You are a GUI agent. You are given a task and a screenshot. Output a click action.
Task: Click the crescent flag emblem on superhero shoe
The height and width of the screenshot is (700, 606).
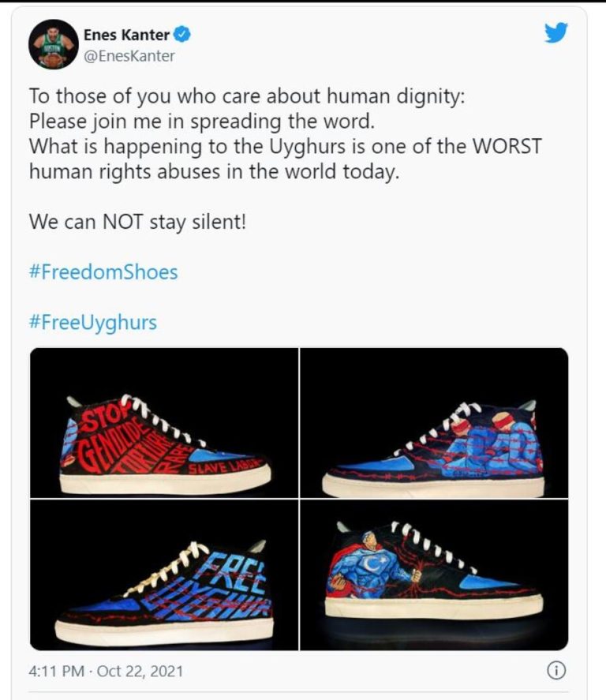(x=372, y=564)
